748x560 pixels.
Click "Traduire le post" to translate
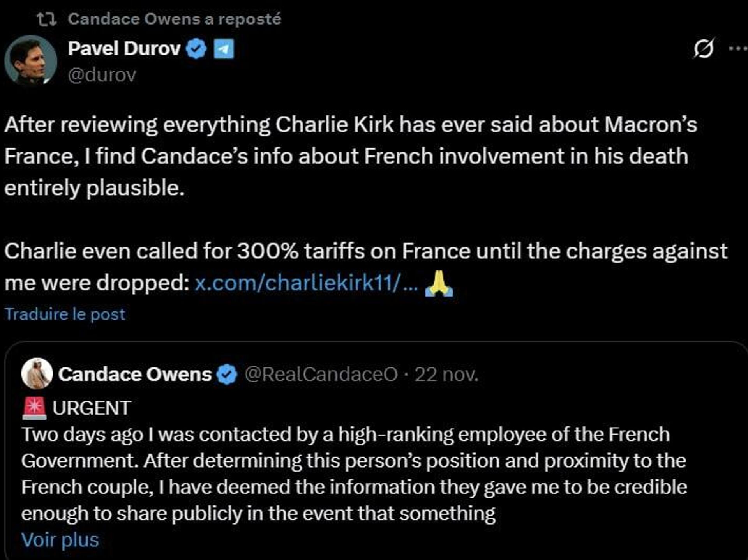coord(65,314)
